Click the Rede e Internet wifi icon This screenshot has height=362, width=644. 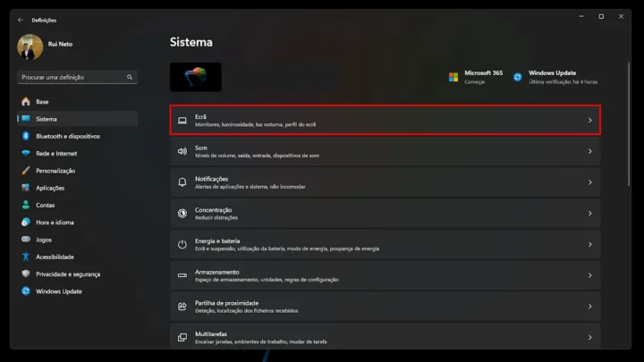click(26, 153)
